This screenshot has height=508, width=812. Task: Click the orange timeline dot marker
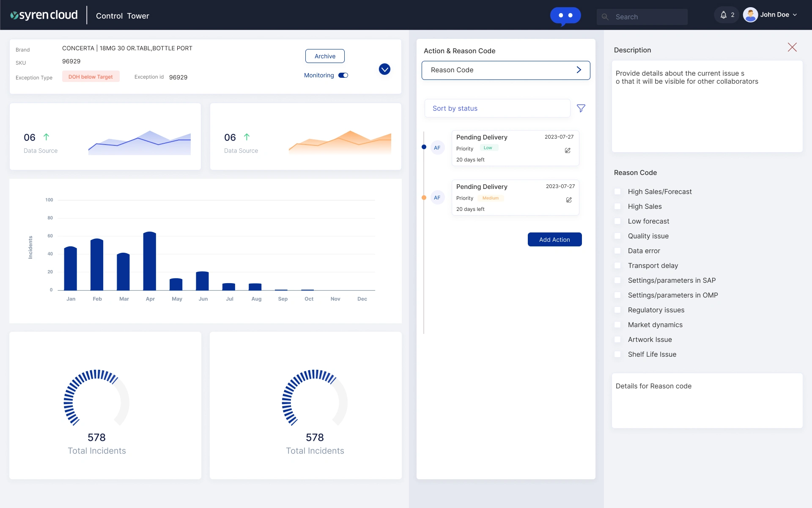[424, 197]
